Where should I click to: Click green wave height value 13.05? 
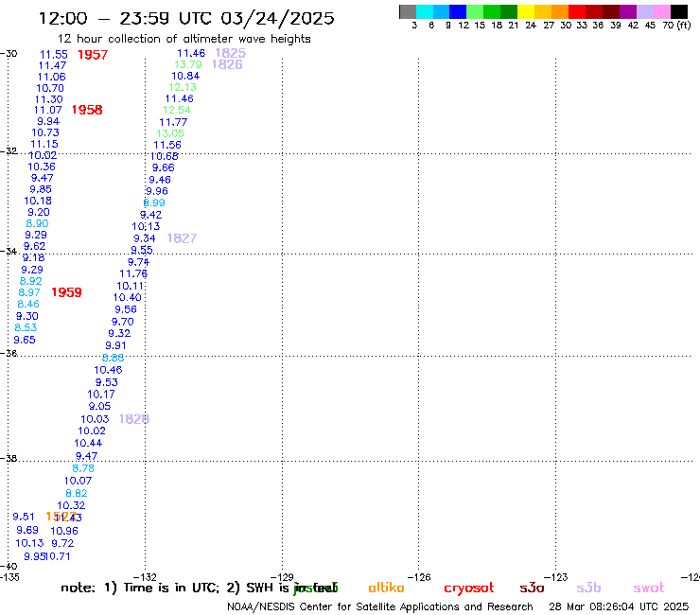point(170,133)
